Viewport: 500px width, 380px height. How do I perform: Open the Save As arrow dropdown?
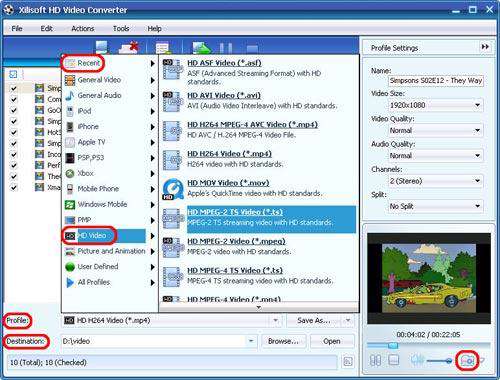pos(348,321)
